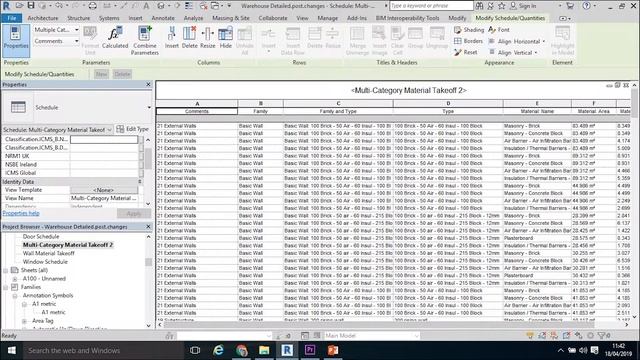Click the Edit Type icon button
Image resolution: width=640 pixels, height=360 pixels.
pyautogui.click(x=132, y=129)
